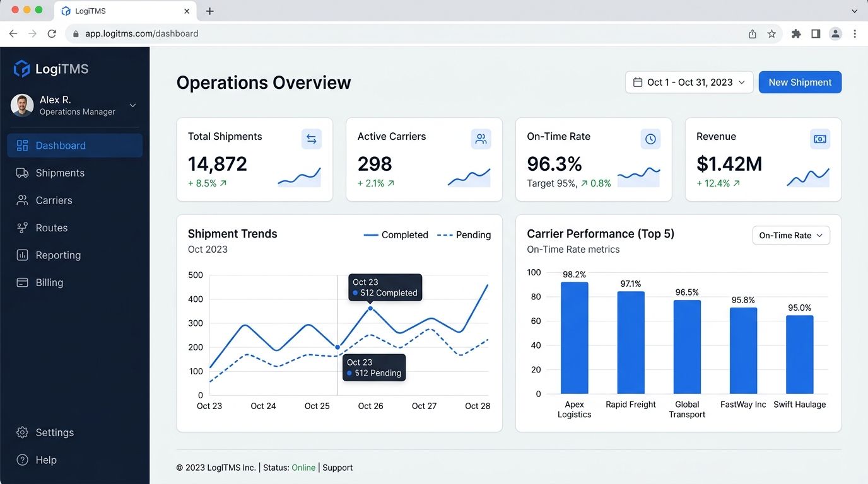
Task: Open Help in sidebar
Action: tap(74, 460)
